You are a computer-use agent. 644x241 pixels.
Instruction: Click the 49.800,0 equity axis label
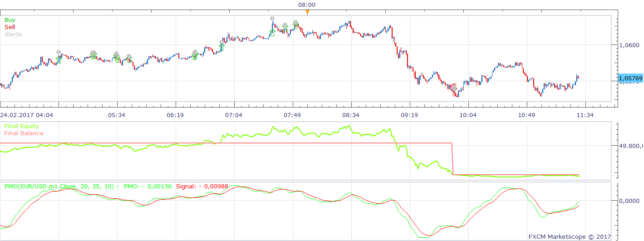tap(631, 146)
